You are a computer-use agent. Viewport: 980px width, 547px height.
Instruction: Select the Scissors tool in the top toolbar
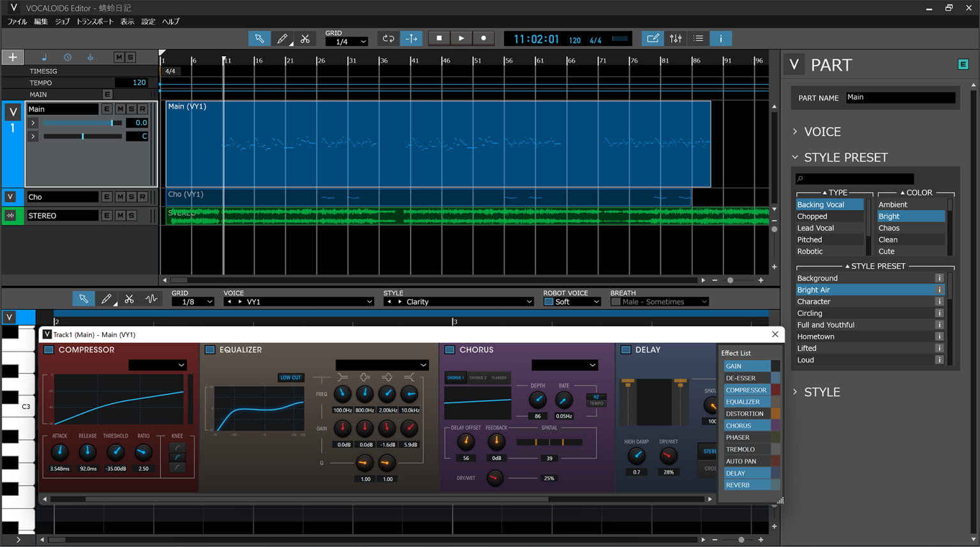305,38
